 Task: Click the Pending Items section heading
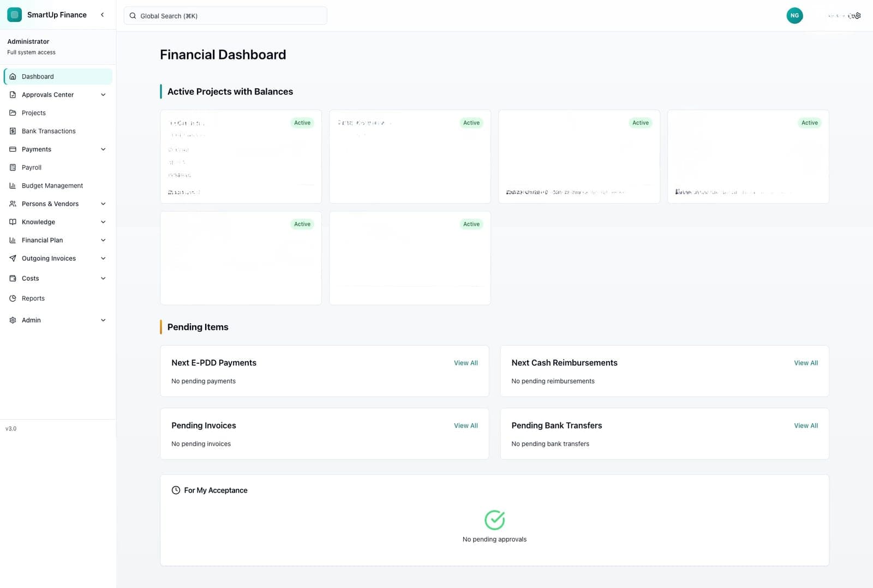(198, 327)
